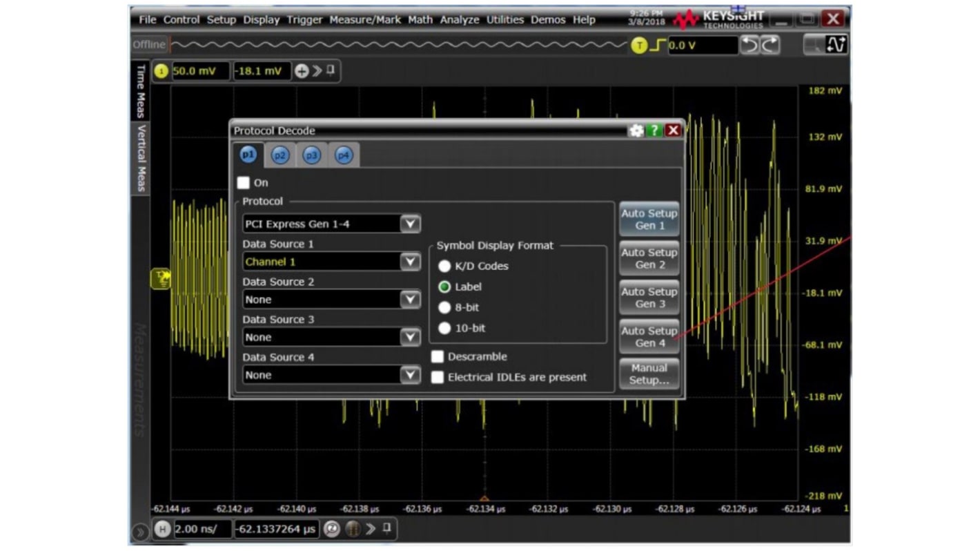Image resolution: width=980 pixels, height=551 pixels.
Task: Click the horizontal zero-position round icon
Action: tap(332, 530)
